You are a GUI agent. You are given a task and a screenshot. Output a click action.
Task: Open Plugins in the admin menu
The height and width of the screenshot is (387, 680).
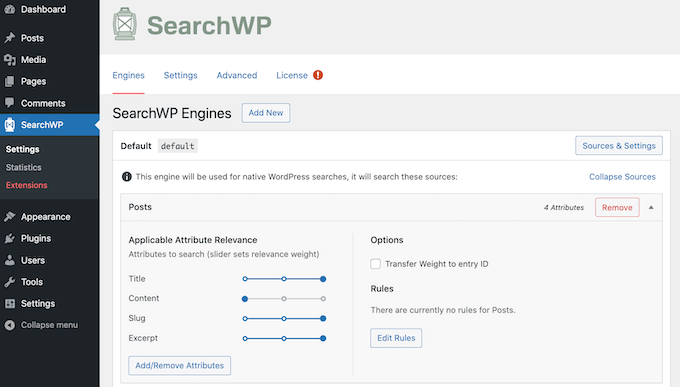coord(36,238)
